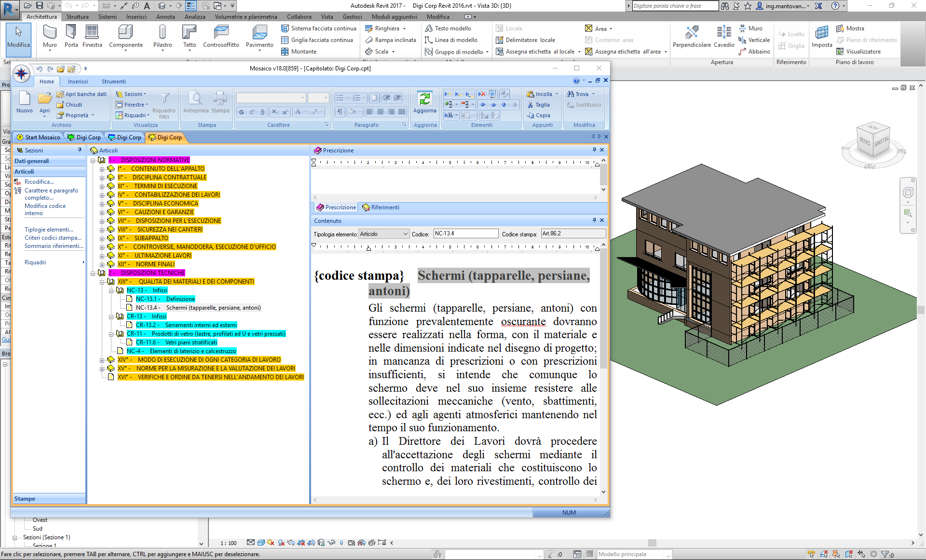This screenshot has height=560, width=926.
Task: Pin the Sezioni panel with the pushpin
Action: click(80, 150)
